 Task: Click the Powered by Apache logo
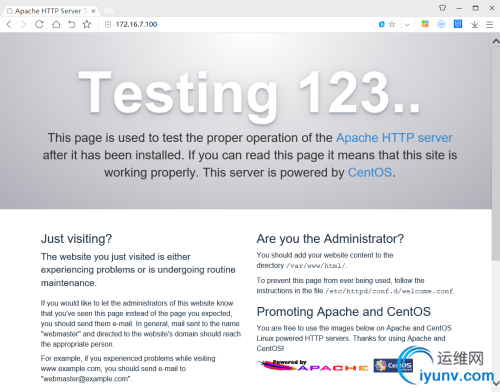click(313, 365)
